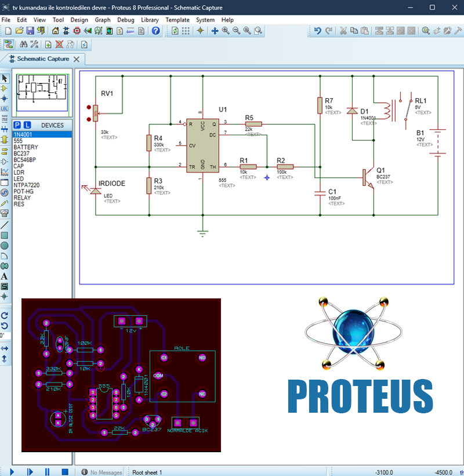Screen dimensions: 464x476
Task: Pick the 2D graphics circle tool
Action: point(5,246)
